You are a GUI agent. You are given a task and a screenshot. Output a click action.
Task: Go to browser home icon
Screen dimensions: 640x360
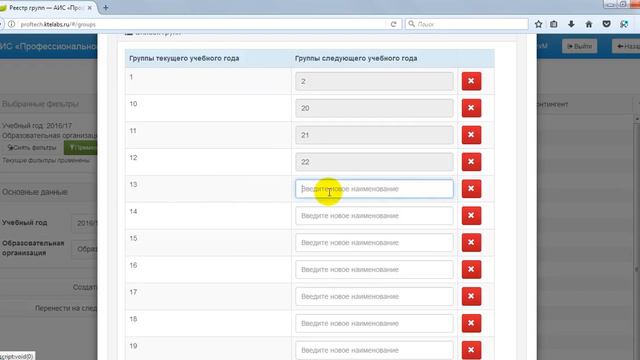coord(589,24)
